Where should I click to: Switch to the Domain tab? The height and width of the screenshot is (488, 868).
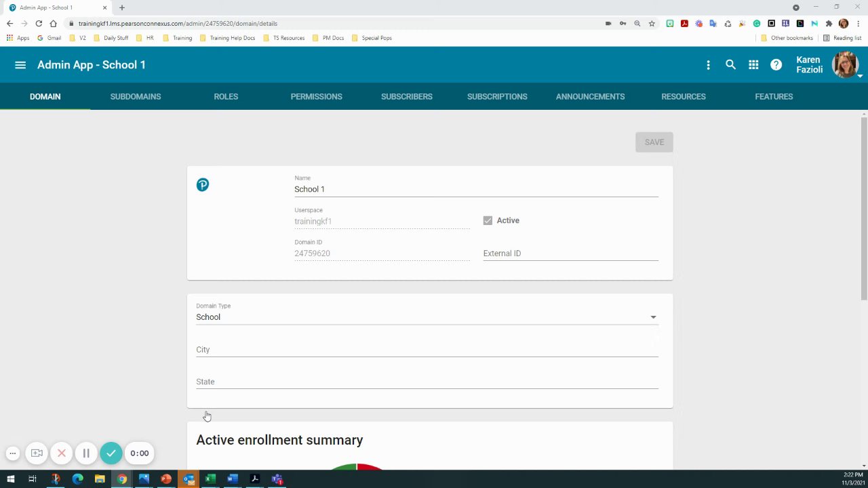coord(45,96)
